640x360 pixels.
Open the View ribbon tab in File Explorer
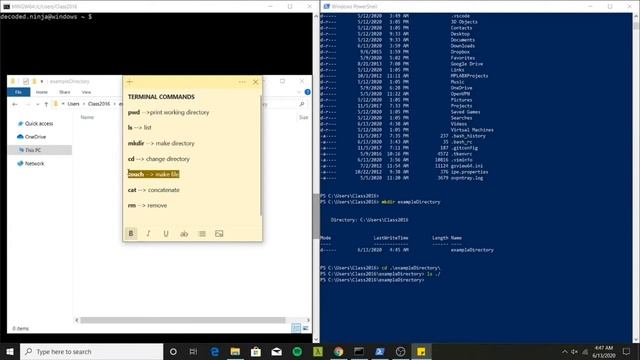pos(86,92)
